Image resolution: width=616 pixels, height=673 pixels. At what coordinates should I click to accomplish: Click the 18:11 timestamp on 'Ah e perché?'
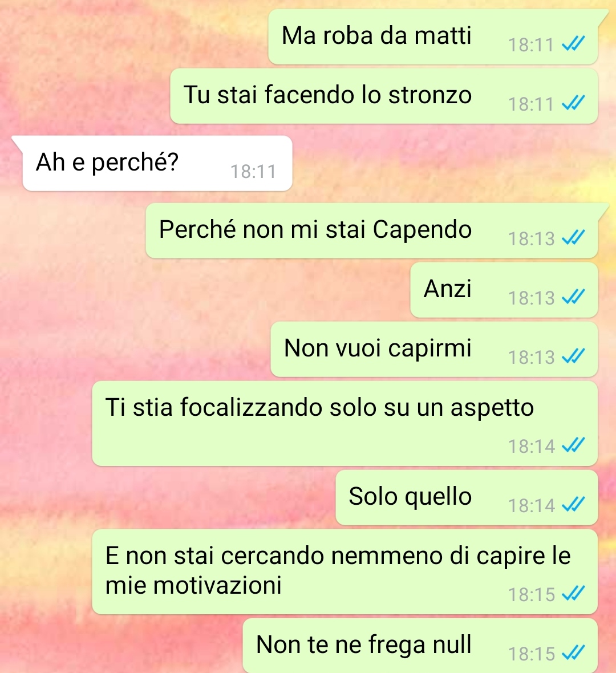[x=253, y=172]
